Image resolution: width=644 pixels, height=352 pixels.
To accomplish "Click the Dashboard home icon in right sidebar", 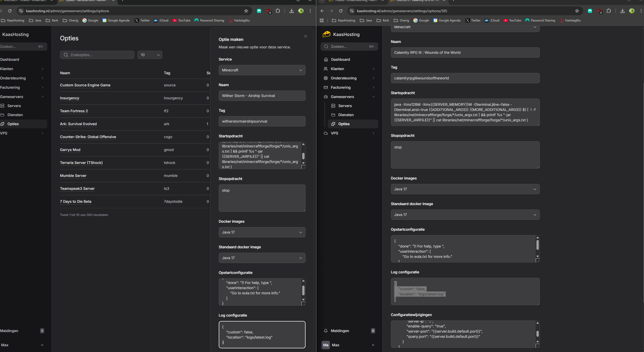I will point(326,59).
